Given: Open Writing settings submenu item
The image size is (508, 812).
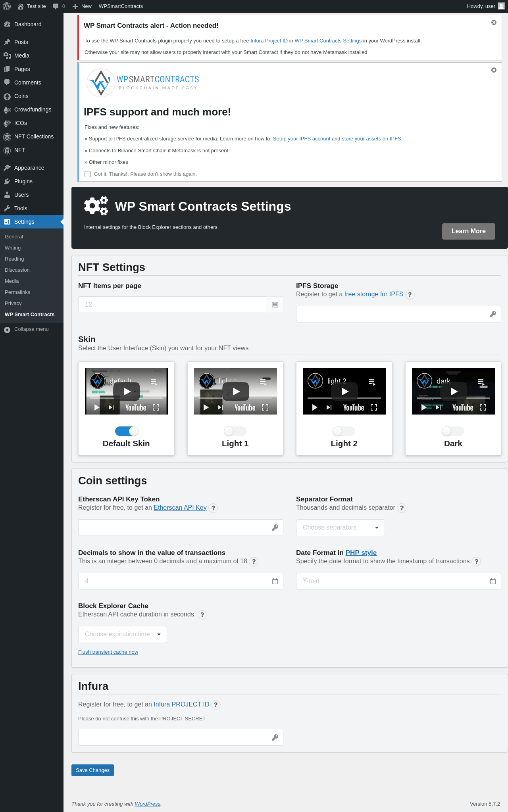Looking at the screenshot, I should [13, 248].
